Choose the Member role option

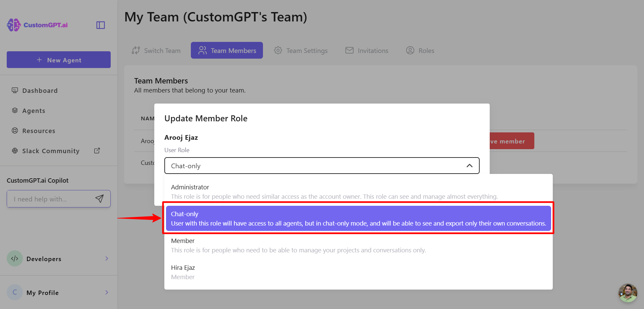click(358, 245)
